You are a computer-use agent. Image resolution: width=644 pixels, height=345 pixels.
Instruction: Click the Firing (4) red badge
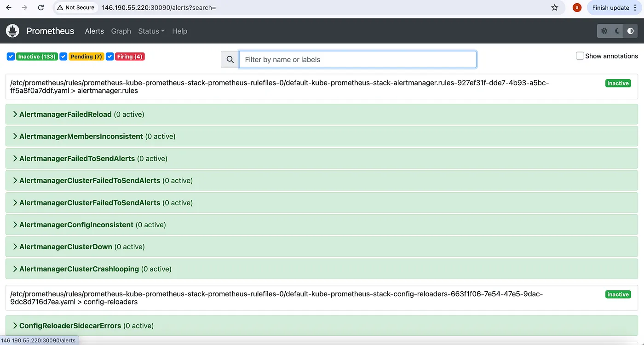click(130, 57)
